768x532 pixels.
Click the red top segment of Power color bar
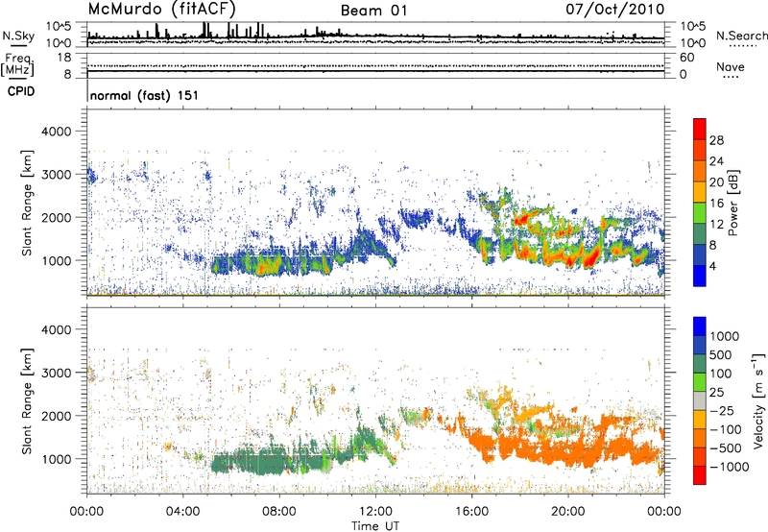700,129
